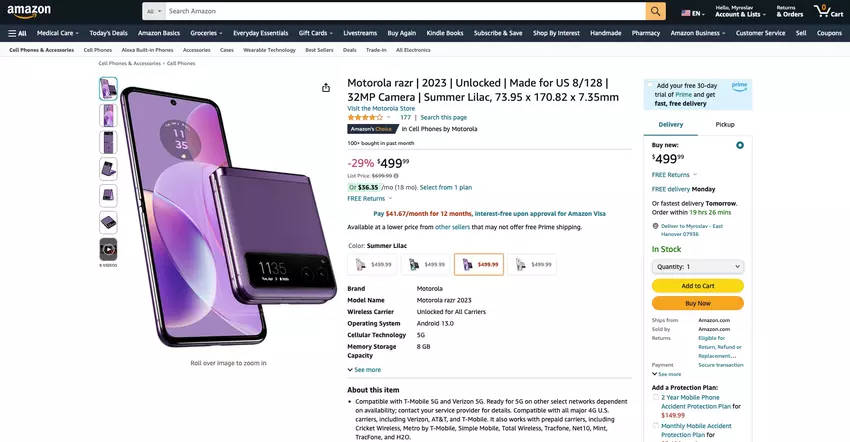The width and height of the screenshot is (850, 442).
Task: Play the product video thumbnail
Action: 108,249
